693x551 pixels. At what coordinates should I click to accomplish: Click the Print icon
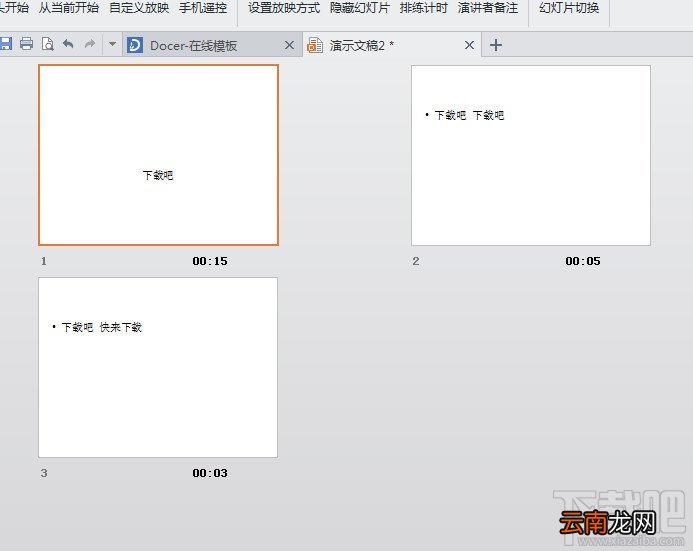[27, 44]
